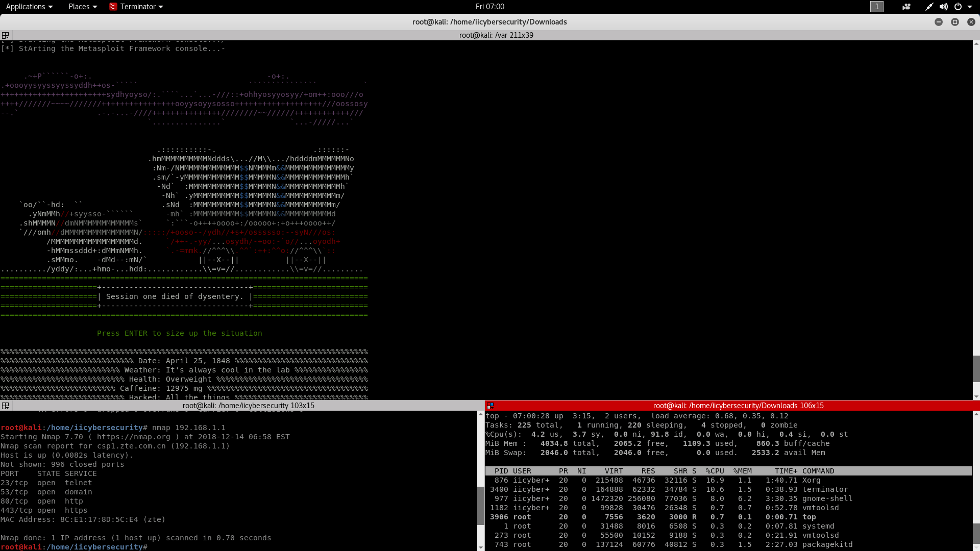The width and height of the screenshot is (980, 551).
Task: Click the '/home/iicybersecurity 103x15' pane titlebar
Action: [249, 406]
